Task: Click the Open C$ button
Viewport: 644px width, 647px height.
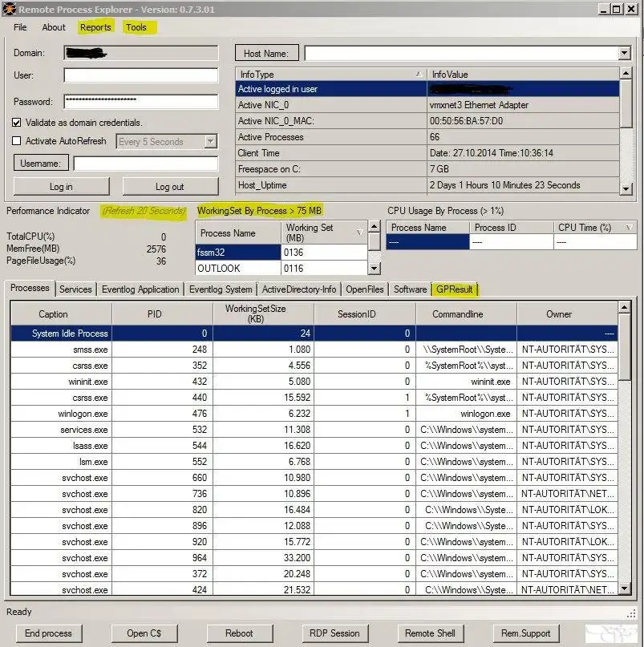Action: tap(144, 633)
